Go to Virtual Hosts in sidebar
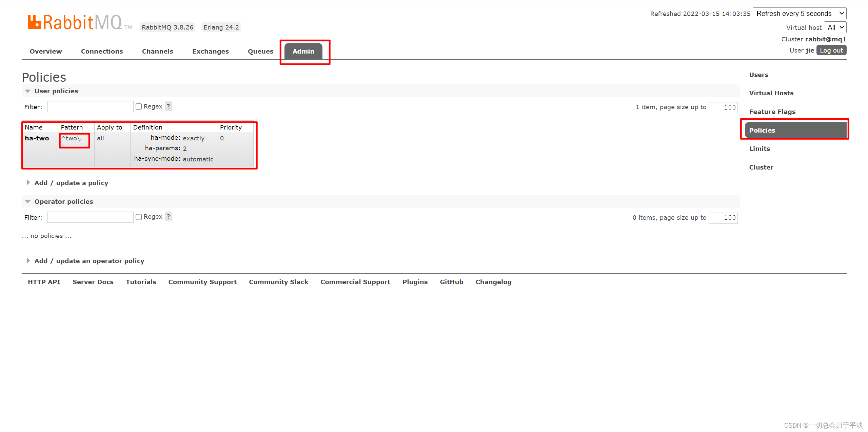The image size is (868, 432). click(x=771, y=93)
